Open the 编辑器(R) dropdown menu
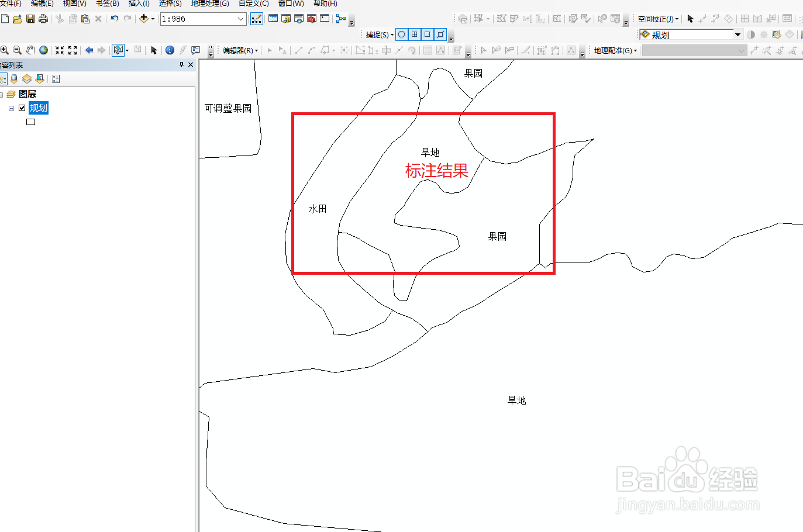This screenshot has height=532, width=803. [239, 50]
